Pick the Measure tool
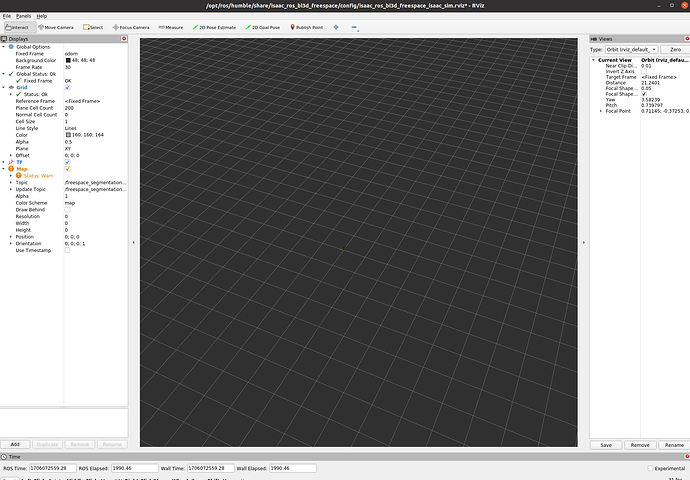Viewport: 690px width, 480px height. [171, 27]
